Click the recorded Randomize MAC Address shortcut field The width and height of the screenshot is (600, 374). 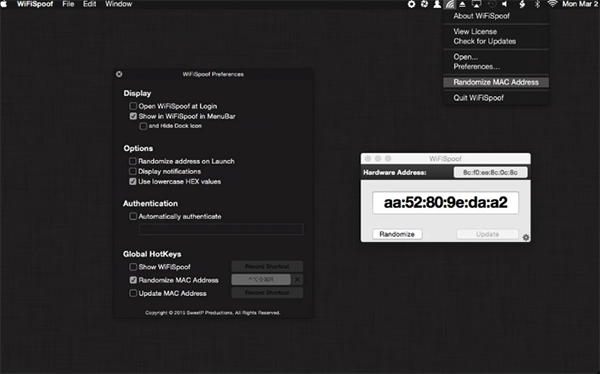261,279
